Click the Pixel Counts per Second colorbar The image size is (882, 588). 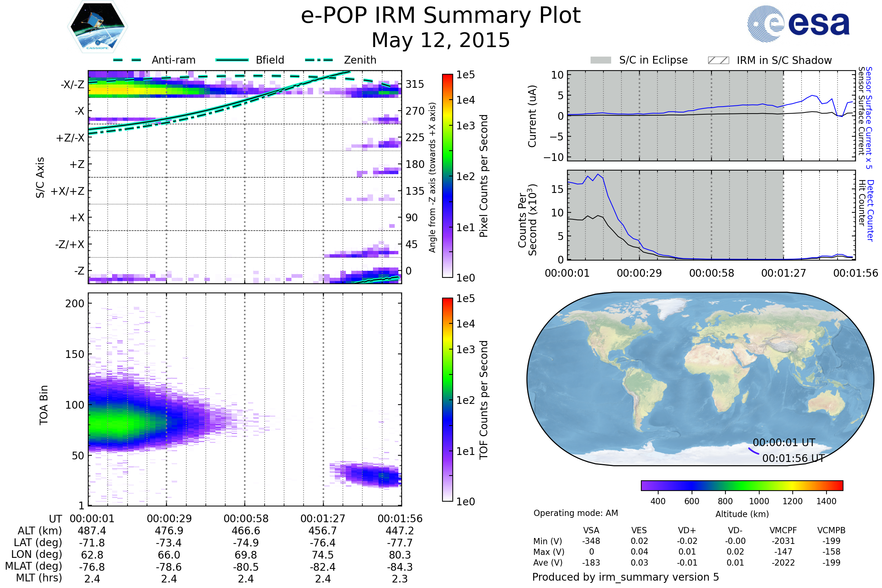447,176
